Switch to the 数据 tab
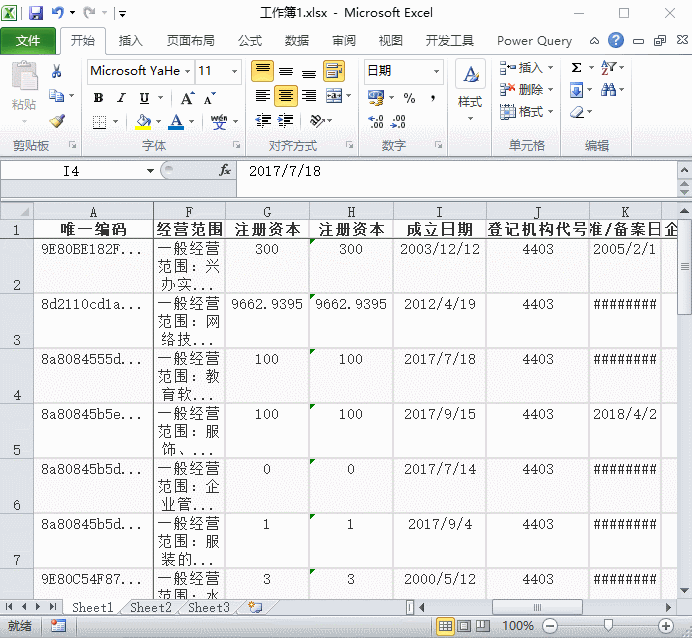The height and width of the screenshot is (638, 692). coord(297,41)
